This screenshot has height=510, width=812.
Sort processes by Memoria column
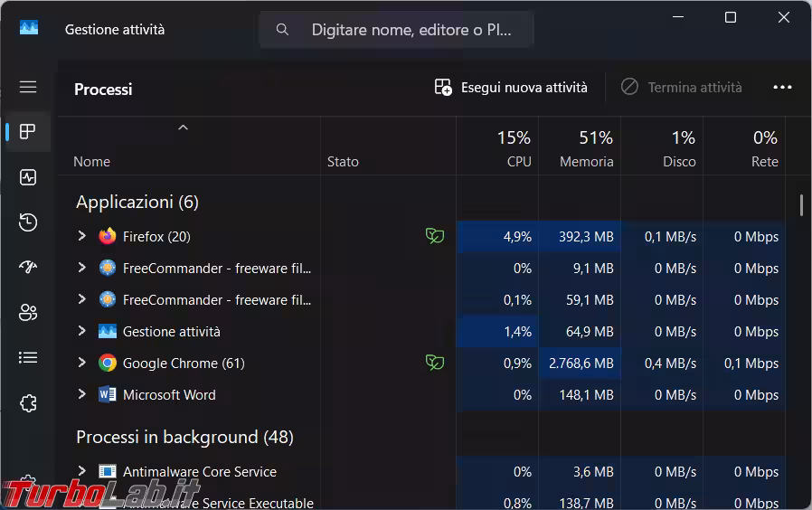pyautogui.click(x=587, y=149)
